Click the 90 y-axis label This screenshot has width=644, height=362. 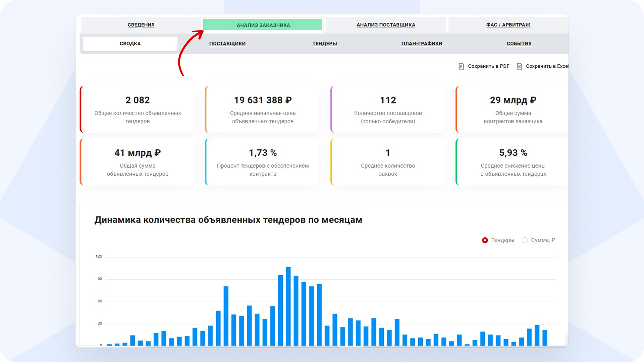coord(100,279)
